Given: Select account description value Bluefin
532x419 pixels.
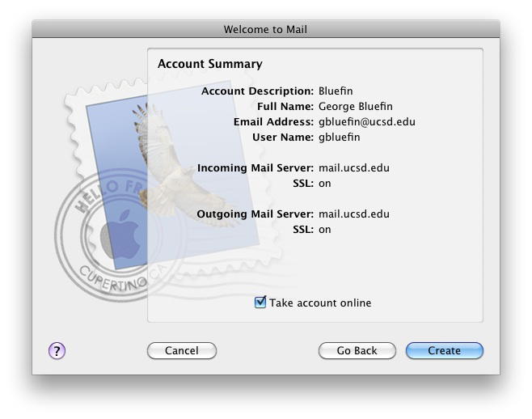Looking at the screenshot, I should coord(336,91).
